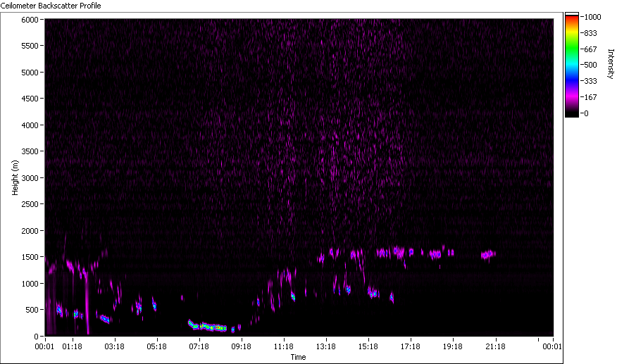Image resolution: width=617 pixels, height=364 pixels.
Task: Click the 2000 height tick label
Action: [30, 231]
